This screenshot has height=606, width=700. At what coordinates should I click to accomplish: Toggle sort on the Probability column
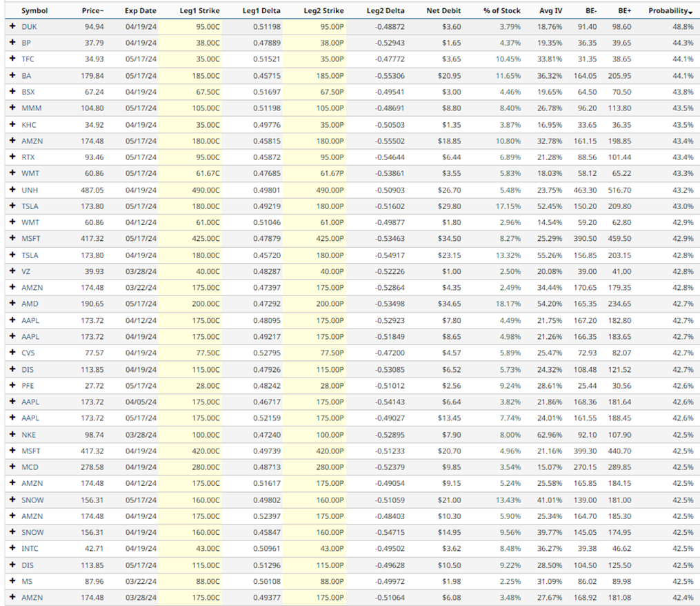tap(670, 11)
